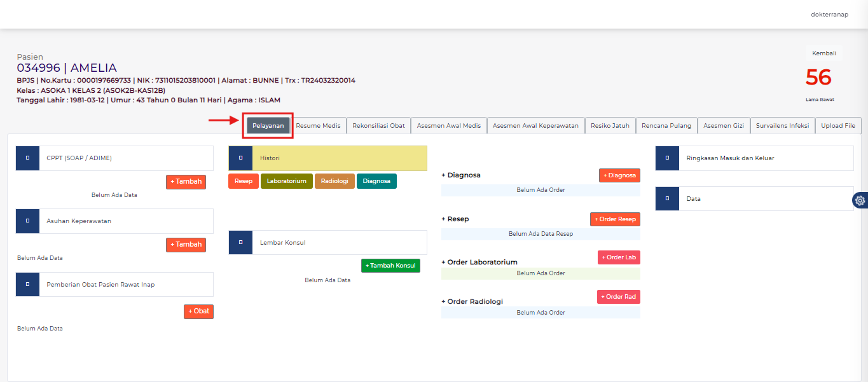Image resolution: width=868 pixels, height=382 pixels.
Task: Open the Asesmen Gizi tab
Action: [723, 126]
